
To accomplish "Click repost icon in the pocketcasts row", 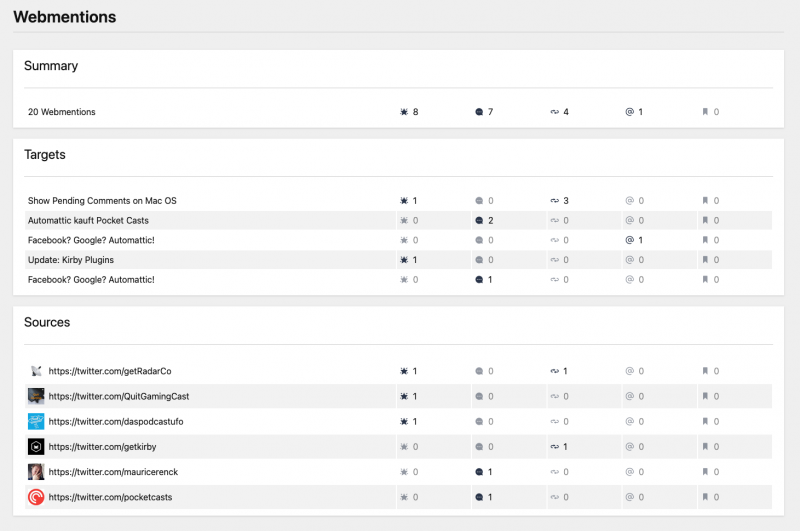I will 555,497.
